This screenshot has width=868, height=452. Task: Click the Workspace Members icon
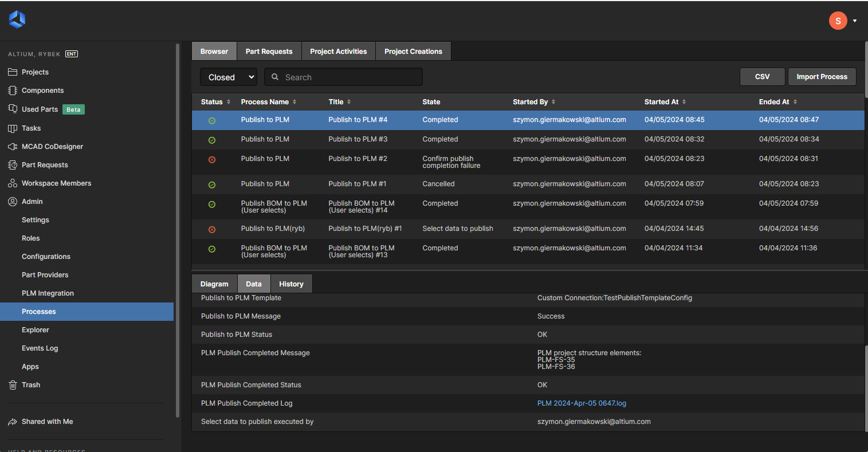(13, 183)
